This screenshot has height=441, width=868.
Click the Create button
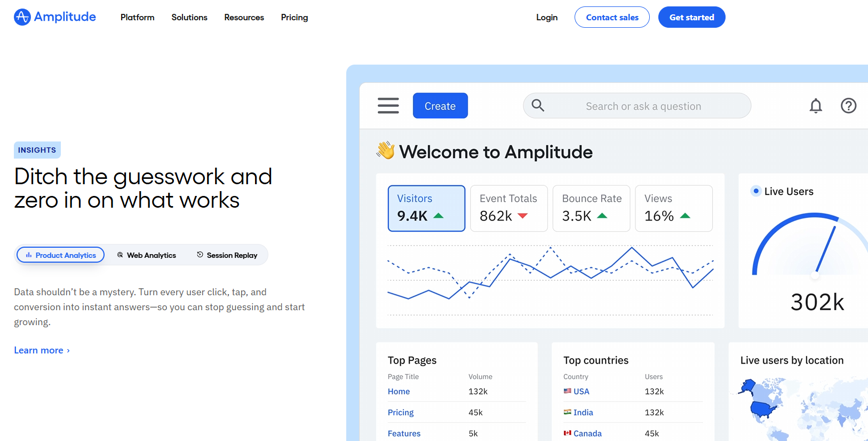440,106
